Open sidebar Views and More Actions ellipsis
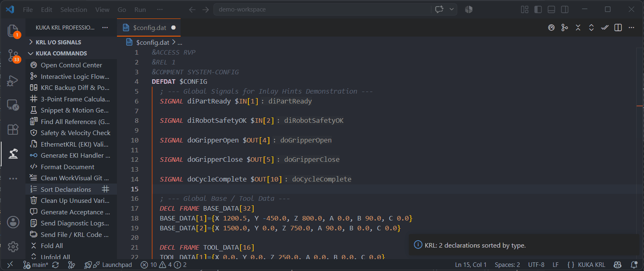This screenshot has width=644, height=271. pyautogui.click(x=105, y=28)
